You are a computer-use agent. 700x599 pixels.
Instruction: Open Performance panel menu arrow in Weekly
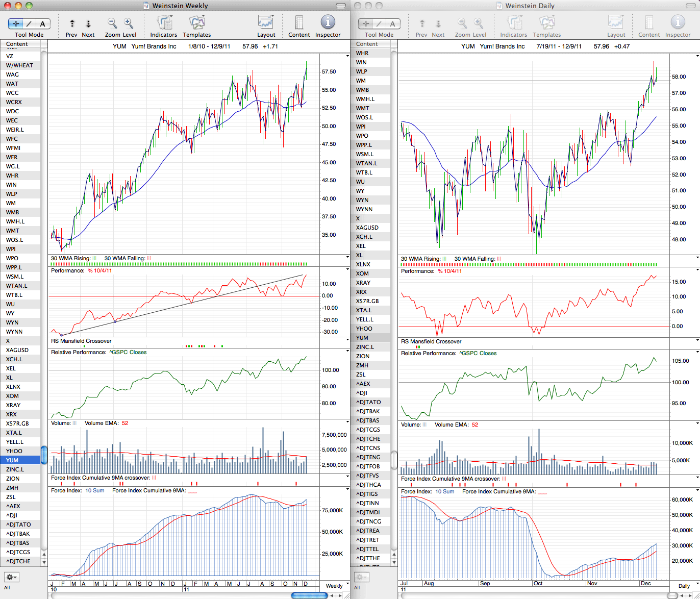tap(347, 270)
